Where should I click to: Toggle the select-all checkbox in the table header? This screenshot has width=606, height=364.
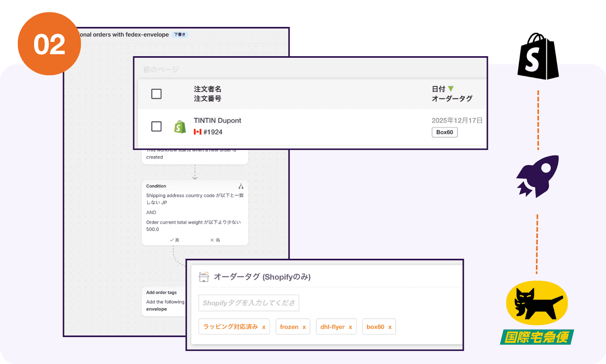pos(156,94)
